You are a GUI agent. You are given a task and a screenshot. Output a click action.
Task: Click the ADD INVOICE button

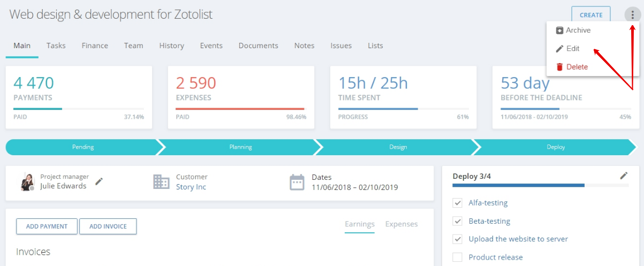tap(108, 226)
